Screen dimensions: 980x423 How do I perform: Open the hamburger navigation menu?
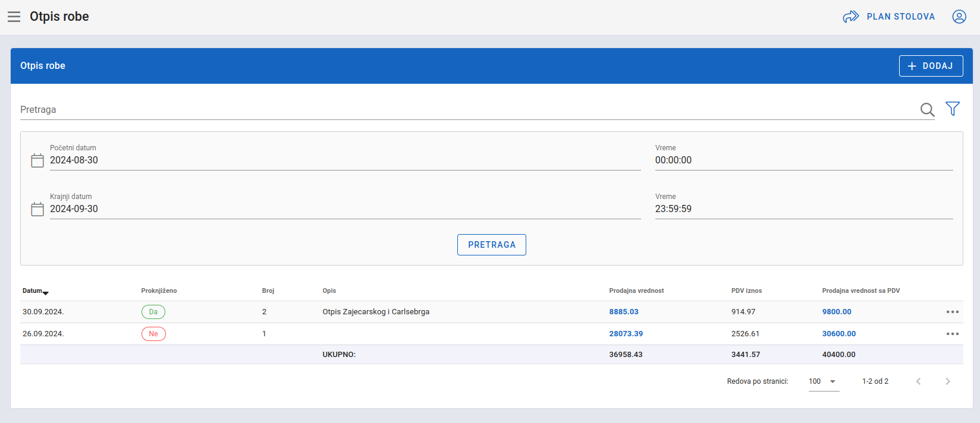[x=14, y=17]
